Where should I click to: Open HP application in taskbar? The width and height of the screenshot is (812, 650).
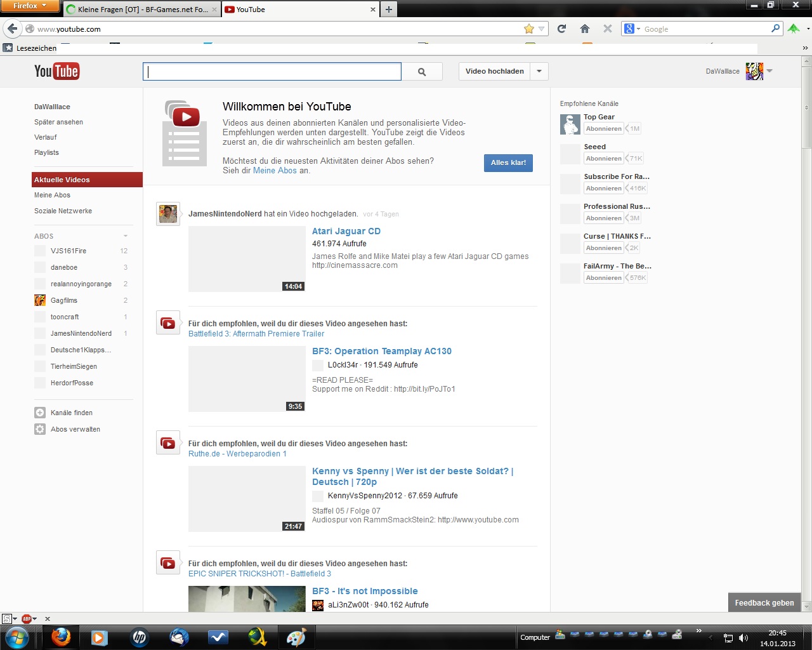click(139, 637)
